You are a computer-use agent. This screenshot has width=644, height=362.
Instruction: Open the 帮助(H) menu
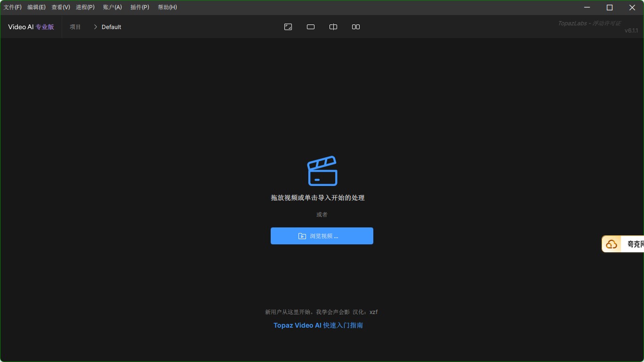(x=167, y=7)
